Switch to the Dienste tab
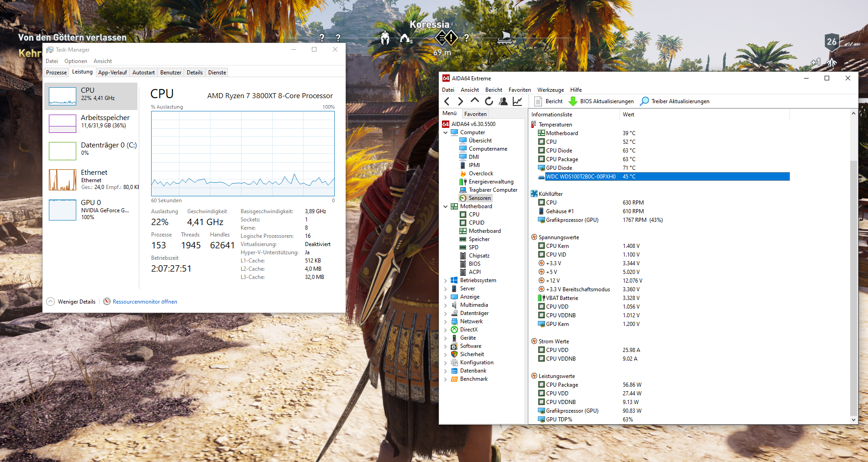This screenshot has height=462, width=868. [217, 73]
